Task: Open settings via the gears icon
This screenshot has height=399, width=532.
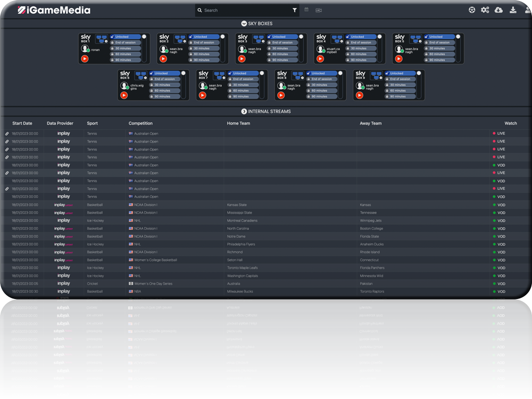Action: [485, 10]
